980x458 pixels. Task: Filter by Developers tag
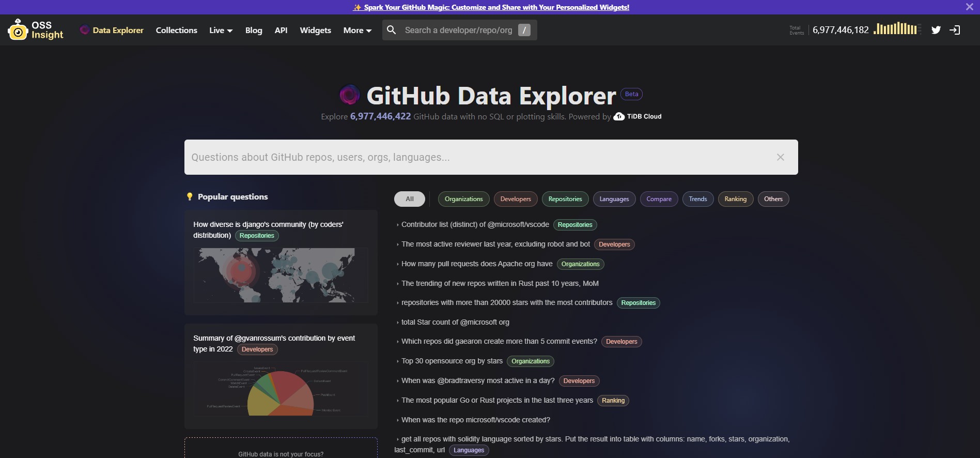coord(516,199)
